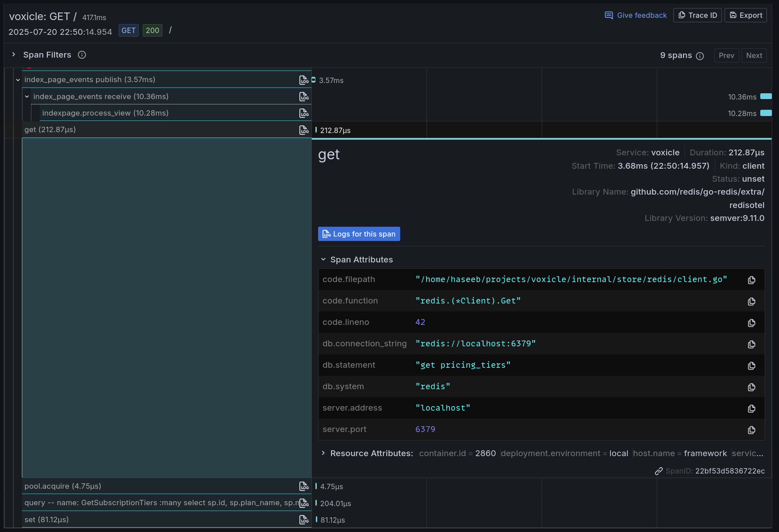This screenshot has width=779, height=532.
Task: Copy the server.port attribute value
Action: (x=751, y=430)
